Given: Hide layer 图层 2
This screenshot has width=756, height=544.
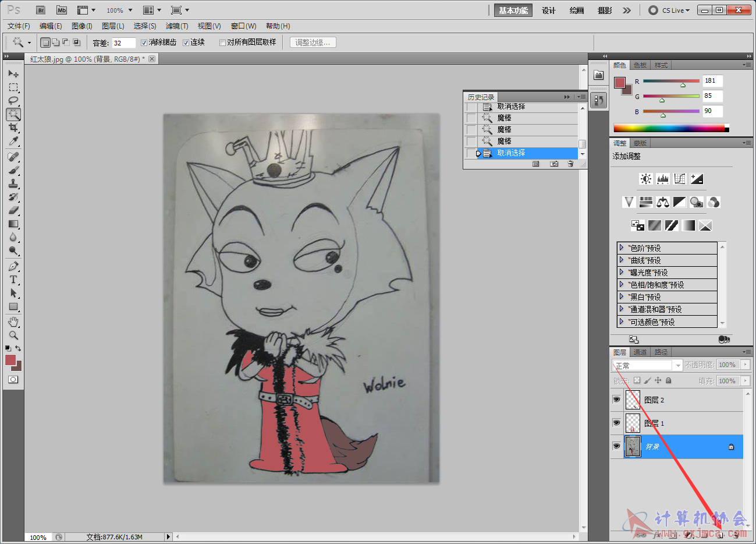Looking at the screenshot, I should click(616, 400).
